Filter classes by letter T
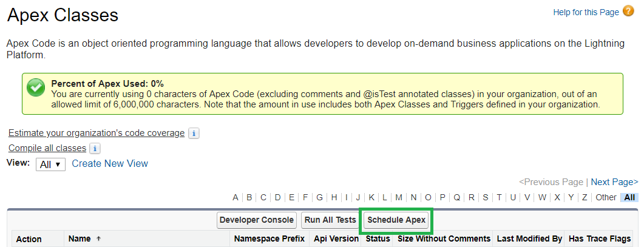Image resolution: width=644 pixels, height=247 pixels. pos(499,198)
